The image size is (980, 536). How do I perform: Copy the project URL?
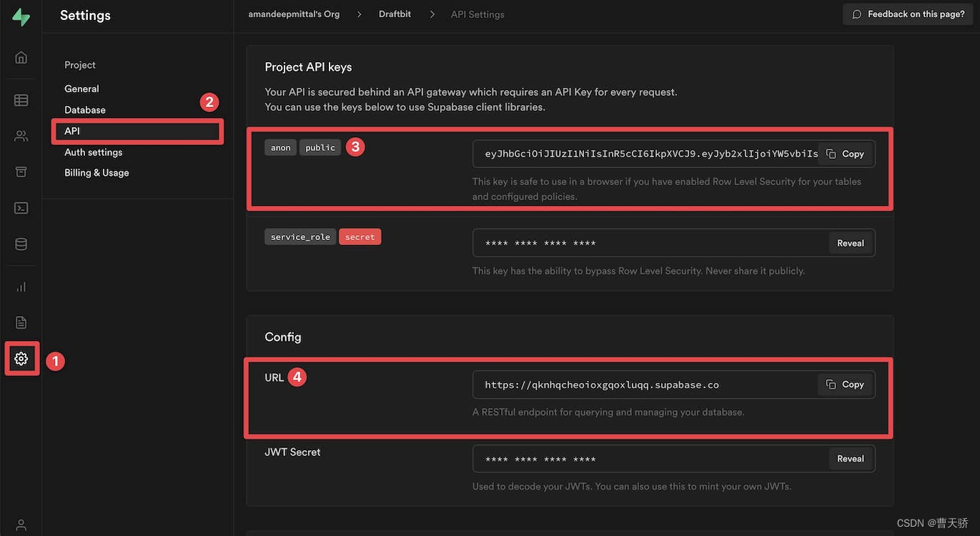846,384
